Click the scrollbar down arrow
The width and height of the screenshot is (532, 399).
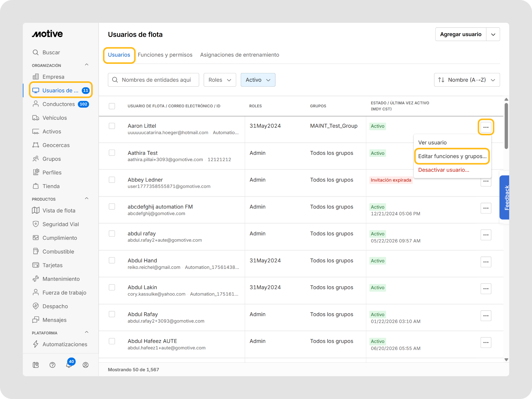(506, 360)
